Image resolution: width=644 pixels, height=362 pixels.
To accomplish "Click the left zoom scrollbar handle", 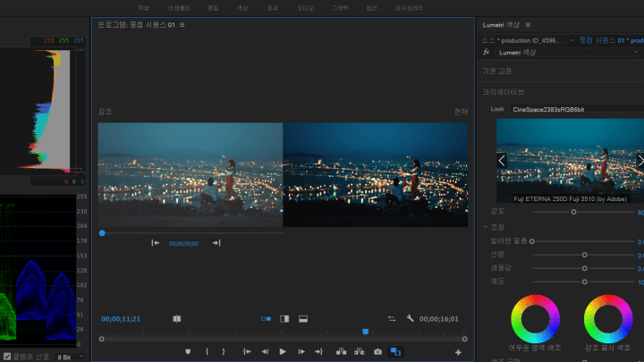I will (101, 339).
